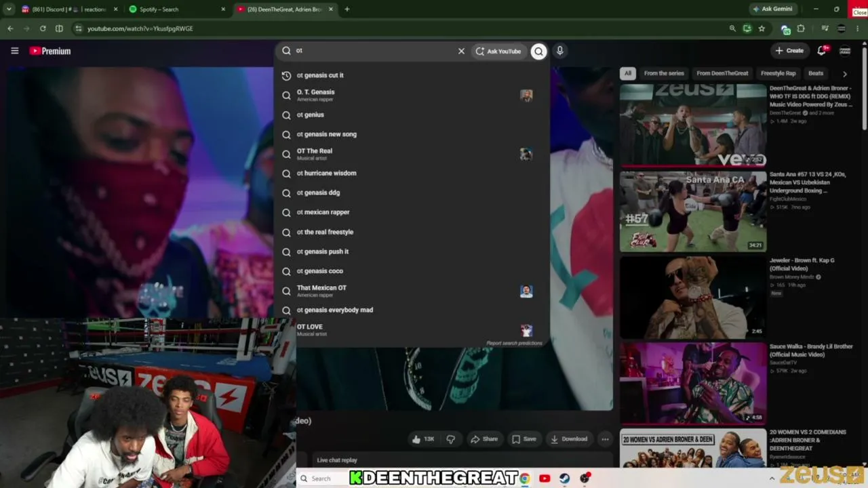The height and width of the screenshot is (488, 868).
Task: Filter by Beats chip
Action: pos(816,73)
